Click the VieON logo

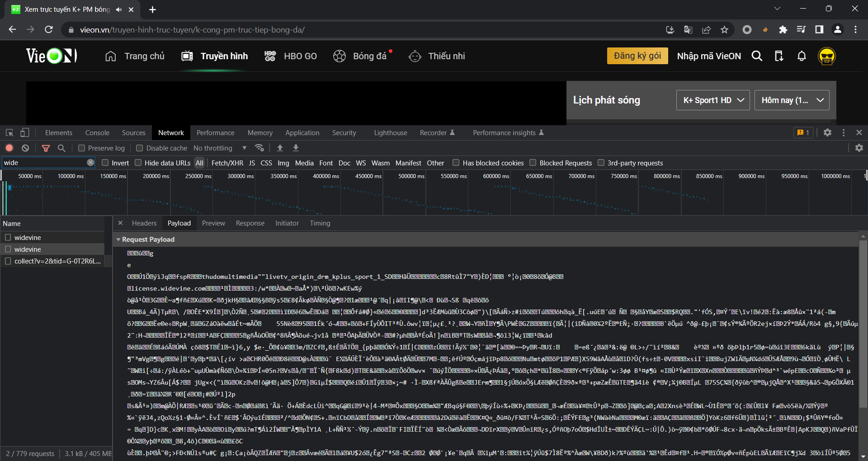52,56
